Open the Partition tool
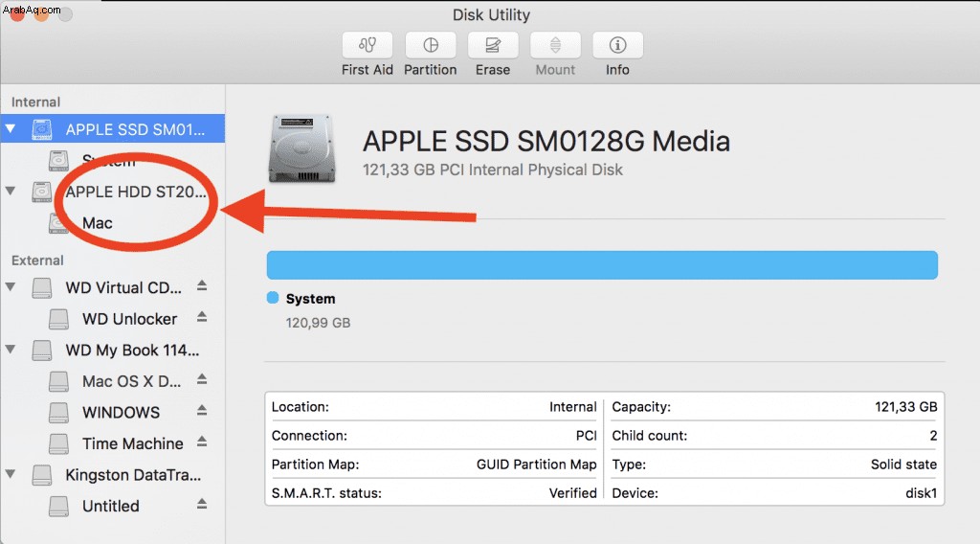The image size is (980, 544). [x=431, y=46]
